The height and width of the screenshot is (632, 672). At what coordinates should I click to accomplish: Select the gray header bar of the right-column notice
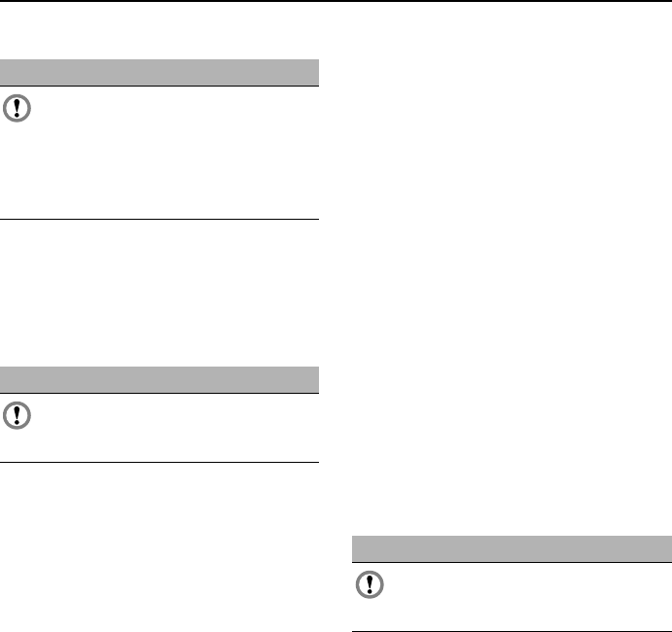click(x=511, y=548)
